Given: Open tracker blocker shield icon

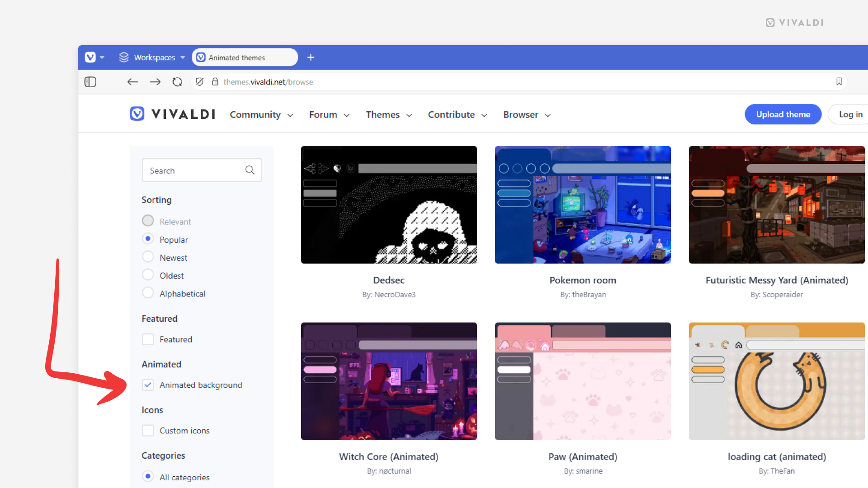Looking at the screenshot, I should click(199, 82).
